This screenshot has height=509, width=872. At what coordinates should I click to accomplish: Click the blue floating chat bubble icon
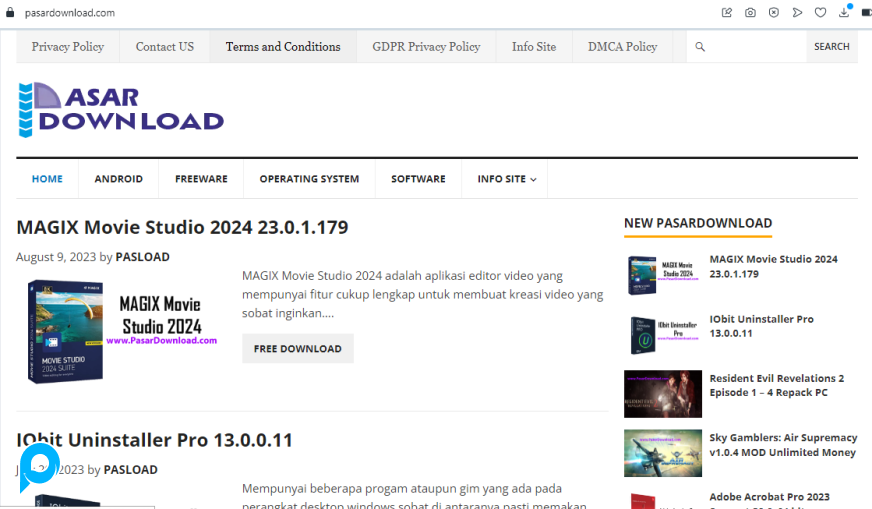point(39,467)
